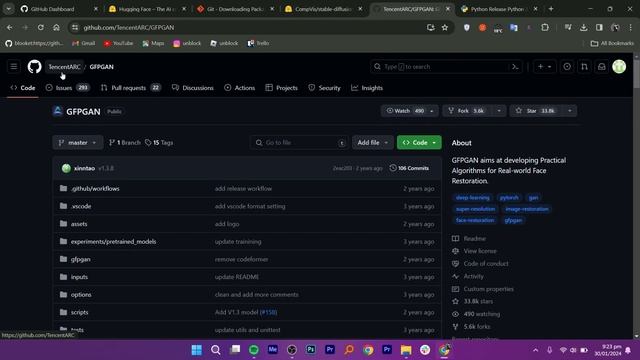Open the assets folder

coord(79,224)
